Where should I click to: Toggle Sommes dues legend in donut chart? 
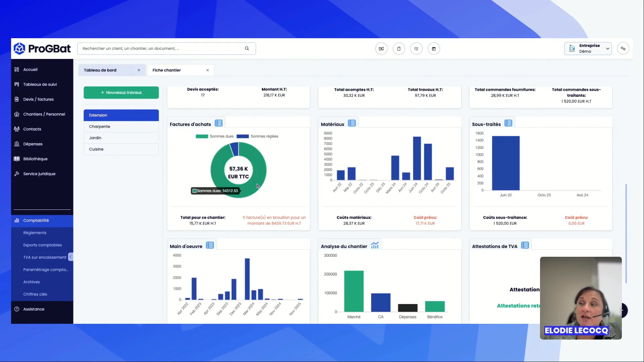[214, 136]
